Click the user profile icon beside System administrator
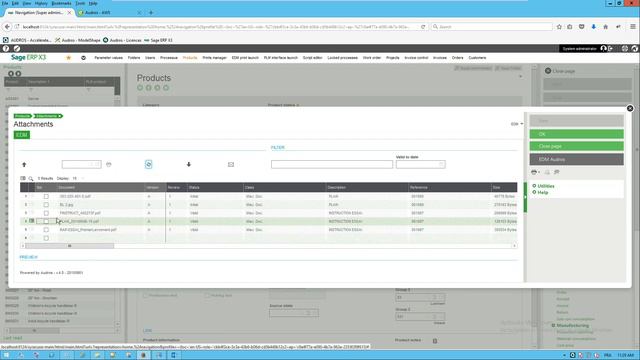The image size is (640, 360). coord(603,48)
